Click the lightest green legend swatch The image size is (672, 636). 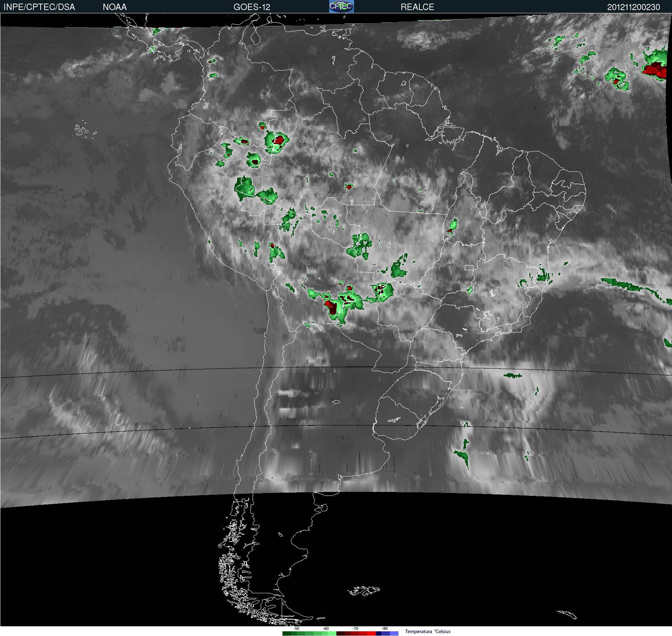(x=332, y=633)
